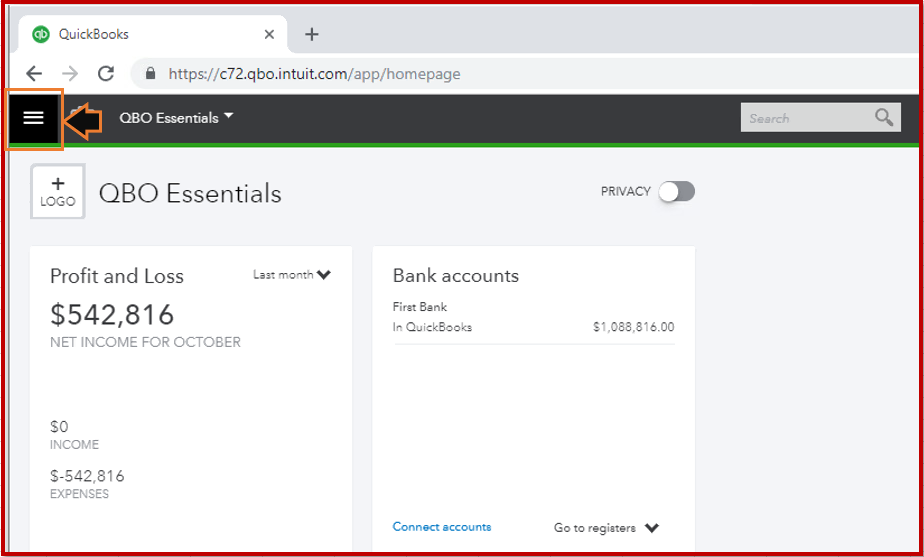Click the site padlock security icon
Screen dimensions: 924x557
[x=151, y=73]
